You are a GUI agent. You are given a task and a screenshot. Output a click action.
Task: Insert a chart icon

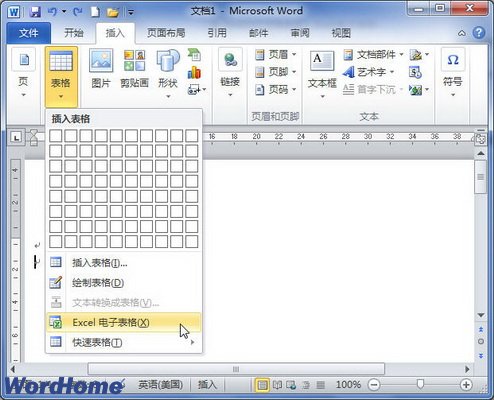194,72
